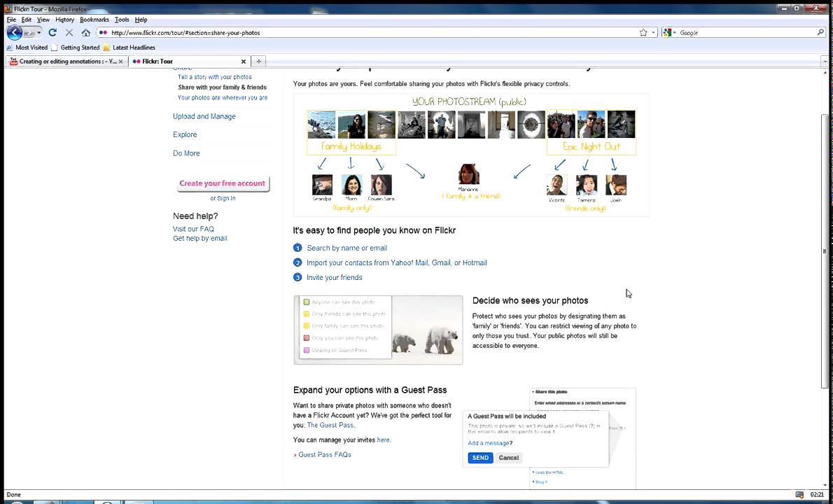
Task: Open the list all tabs dropdown
Action: click(825, 62)
